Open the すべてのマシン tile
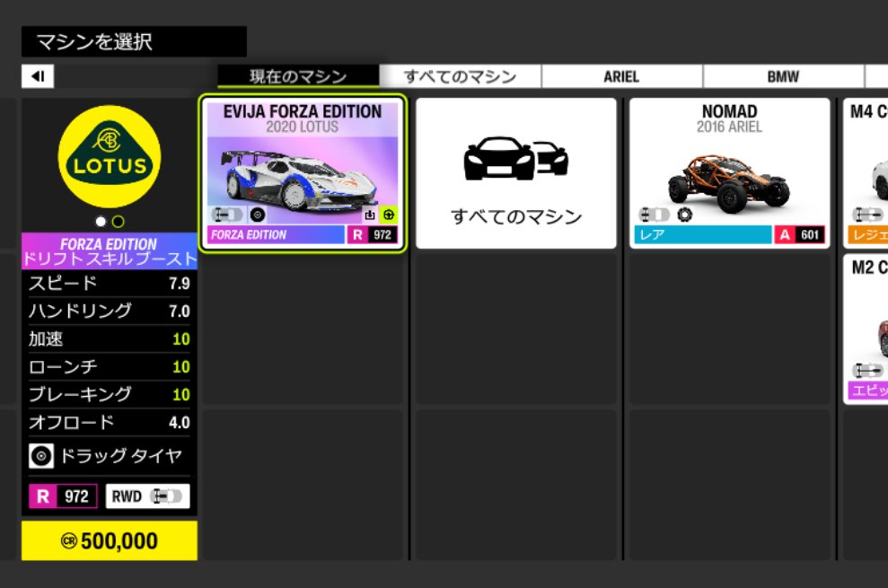The width and height of the screenshot is (888, 588). tap(516, 173)
